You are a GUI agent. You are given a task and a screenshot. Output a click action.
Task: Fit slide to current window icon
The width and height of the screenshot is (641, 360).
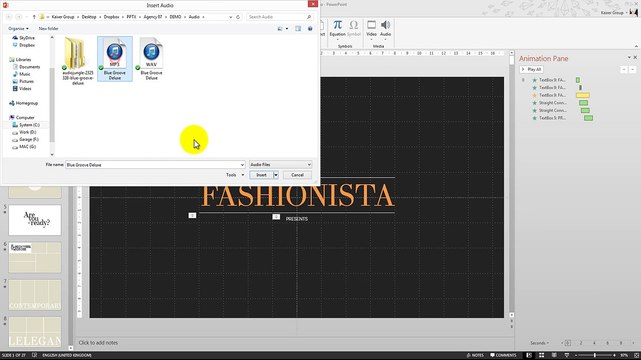coord(637,355)
